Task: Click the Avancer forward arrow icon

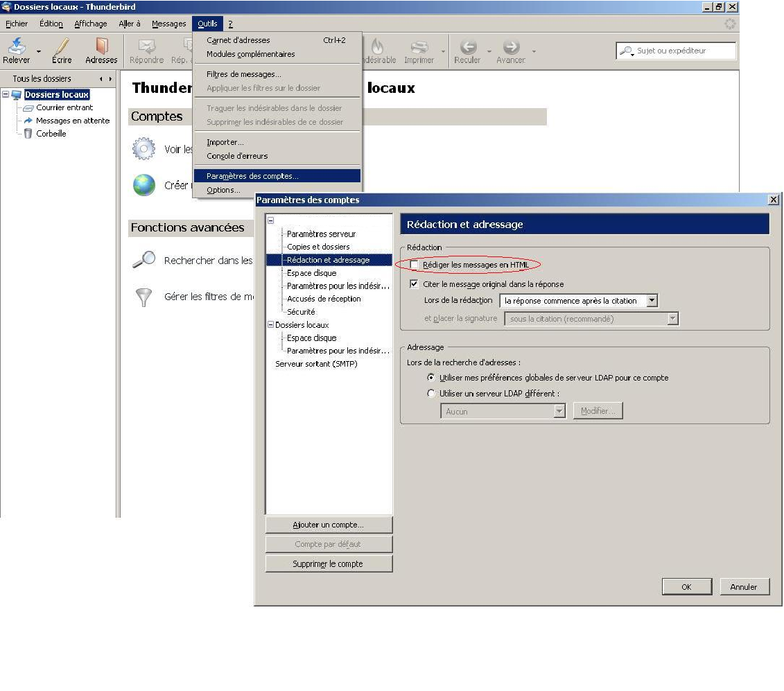Action: click(511, 46)
